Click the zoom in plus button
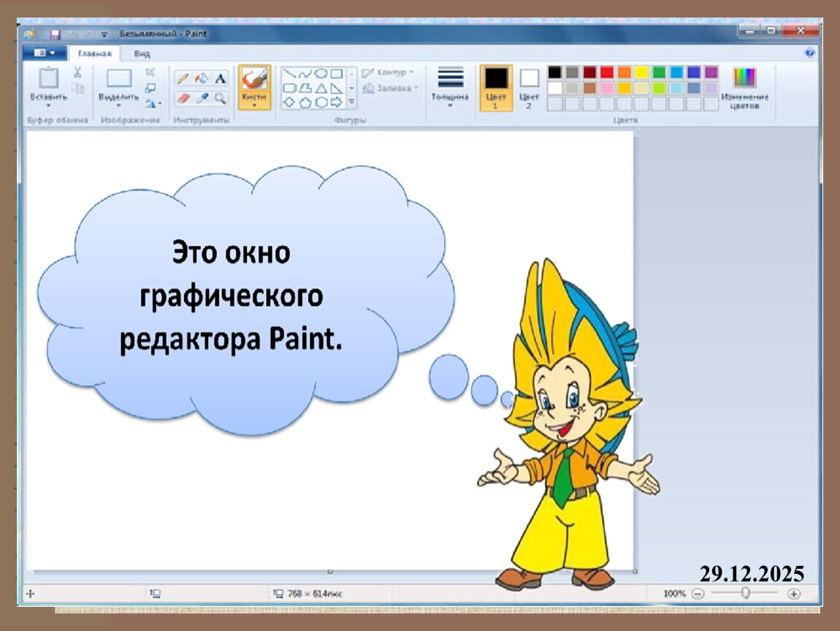 tap(794, 594)
